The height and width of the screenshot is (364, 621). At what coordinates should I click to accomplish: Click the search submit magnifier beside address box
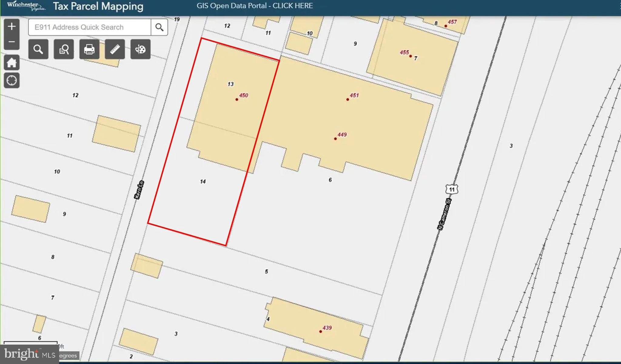point(159,27)
